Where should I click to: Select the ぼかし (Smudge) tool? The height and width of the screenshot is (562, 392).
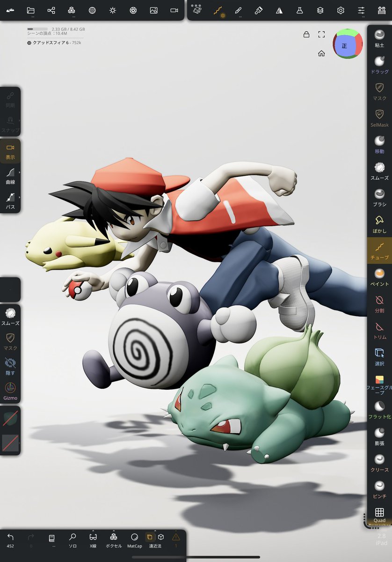379,224
